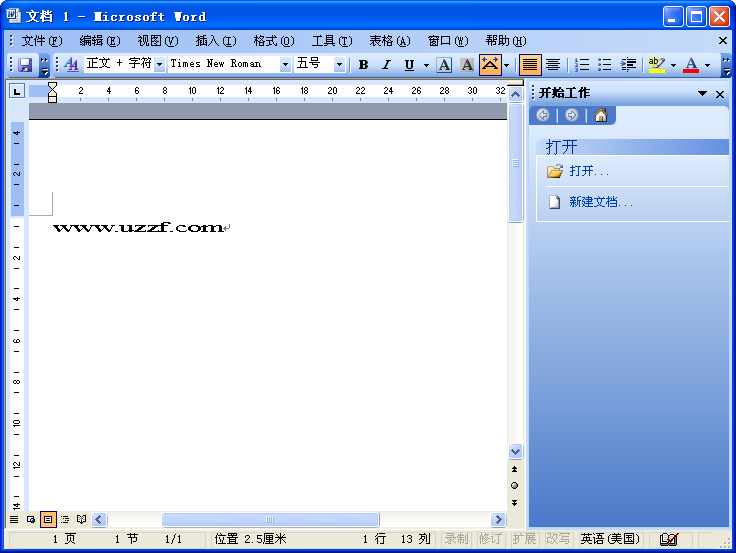
Task: Toggle 录制 in status bar
Action: pos(456,539)
